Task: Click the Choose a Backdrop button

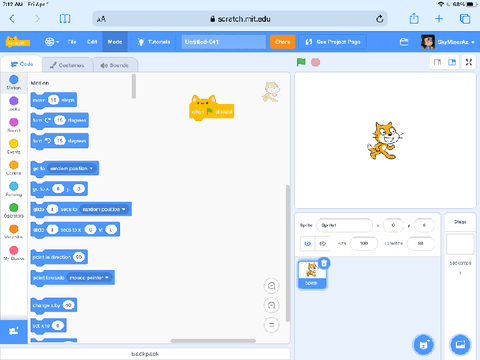Action: click(460, 345)
